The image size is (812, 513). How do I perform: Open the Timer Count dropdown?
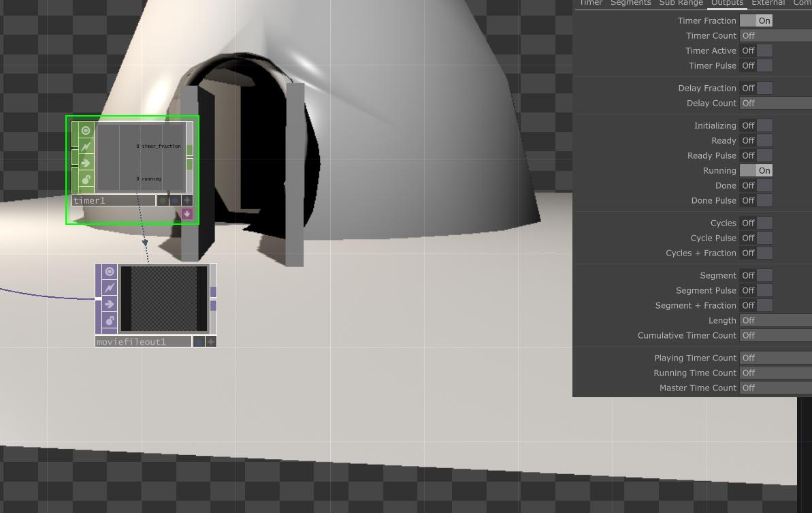tap(776, 35)
